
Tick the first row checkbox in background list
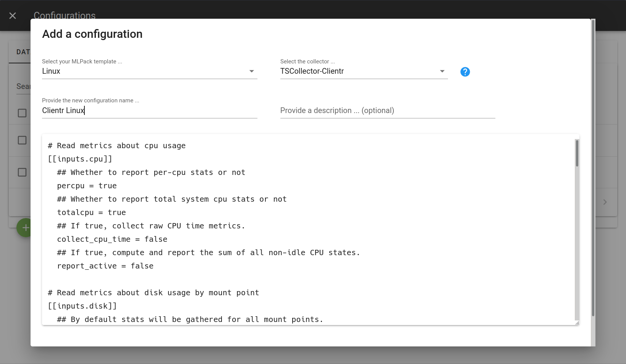pos(22,113)
